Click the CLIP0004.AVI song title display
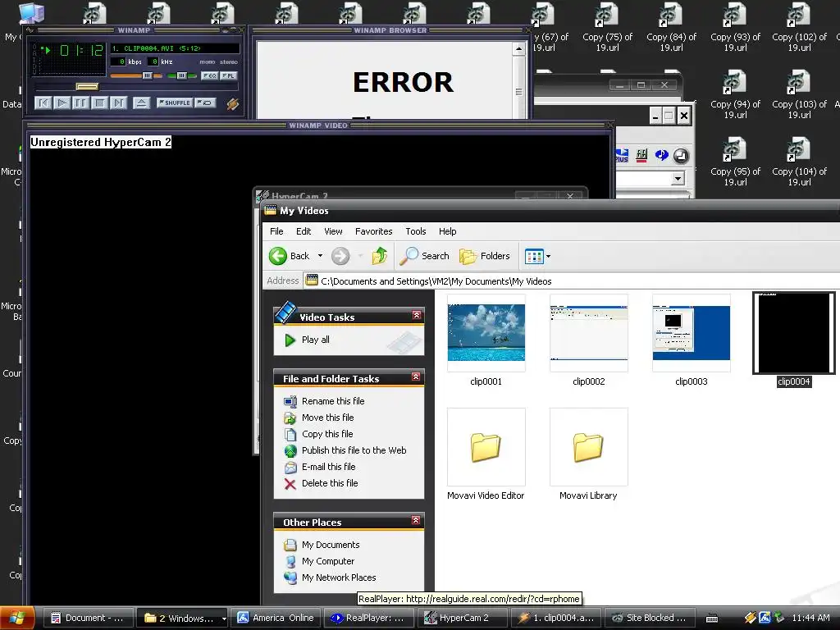 coord(175,48)
